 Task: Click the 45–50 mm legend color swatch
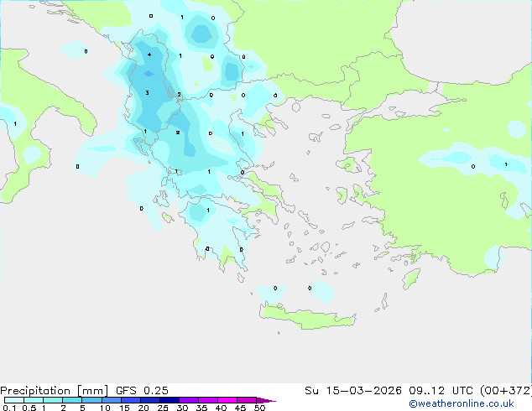(247, 400)
